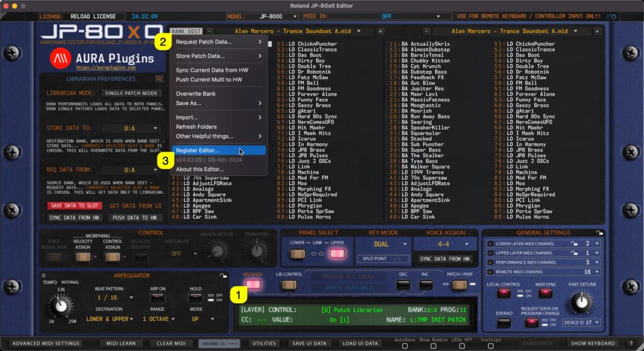
Task: Toggle Local Control button
Action: click(504, 293)
